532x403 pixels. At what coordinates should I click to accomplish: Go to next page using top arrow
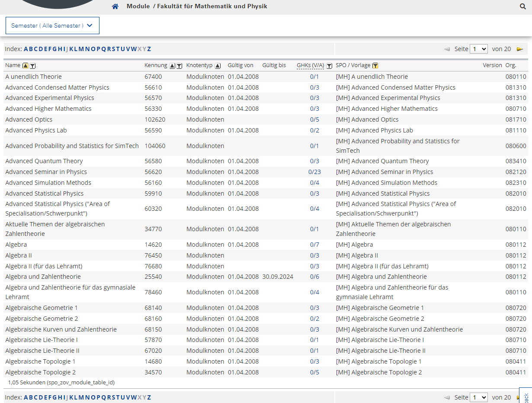click(519, 49)
